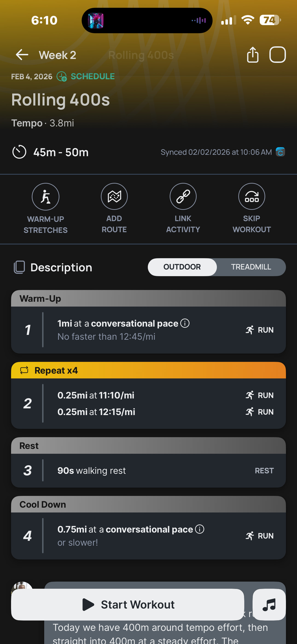
Task: Open the music button beside Start Workout
Action: [x=269, y=605]
